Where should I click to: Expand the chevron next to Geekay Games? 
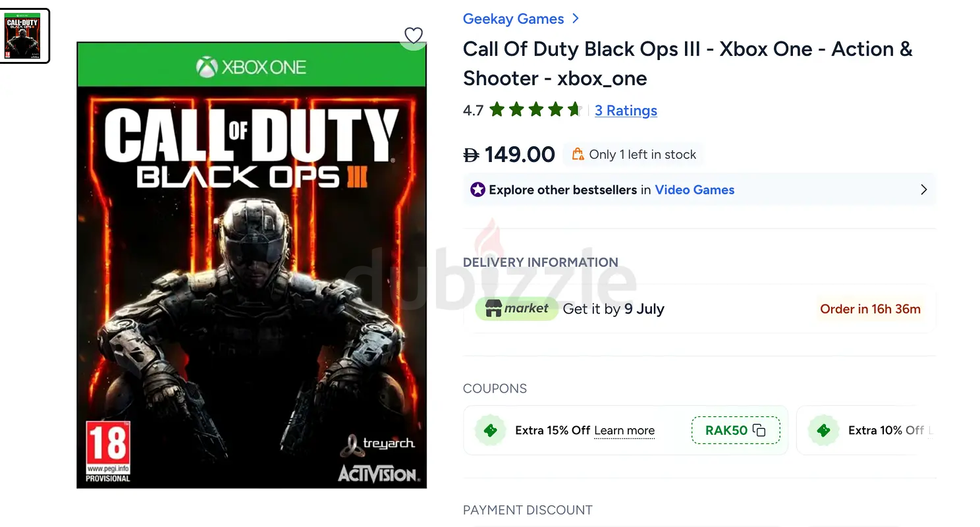coord(576,18)
